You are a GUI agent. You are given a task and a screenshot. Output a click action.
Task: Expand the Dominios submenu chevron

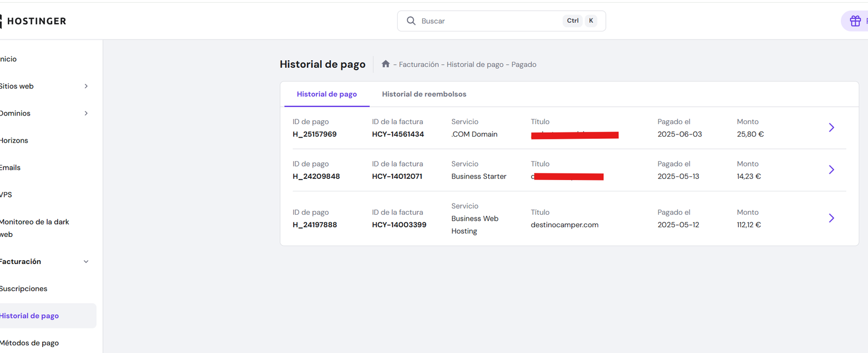pyautogui.click(x=86, y=113)
